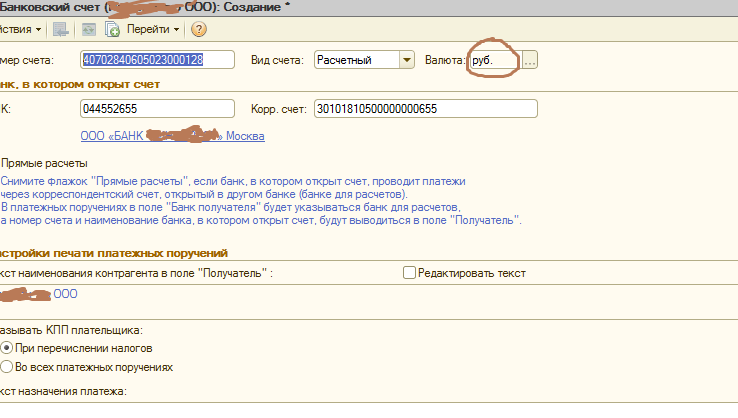738x418 pixels.
Task: Click the БИК field 044552655
Action: click(157, 109)
